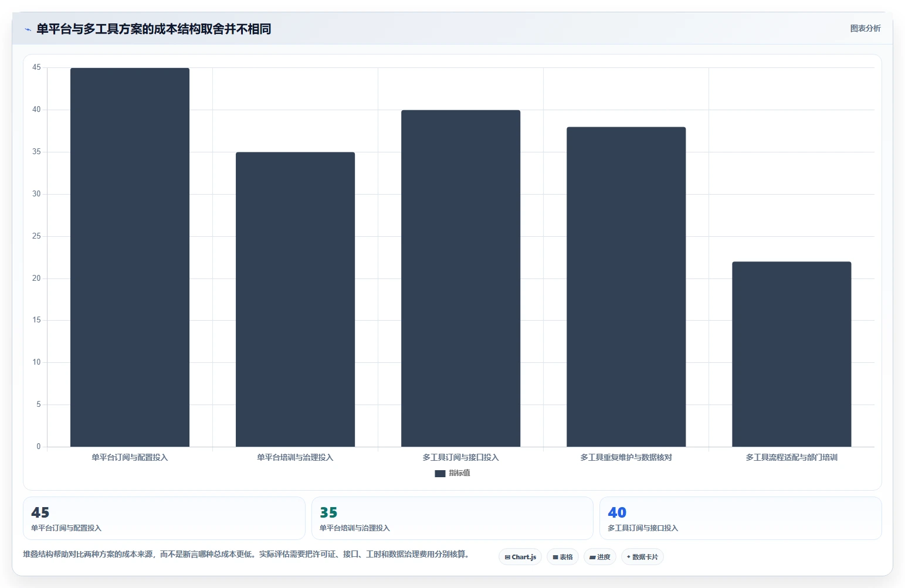
Task: Toggle the 指标值 legend swatch
Action: [x=440, y=474]
